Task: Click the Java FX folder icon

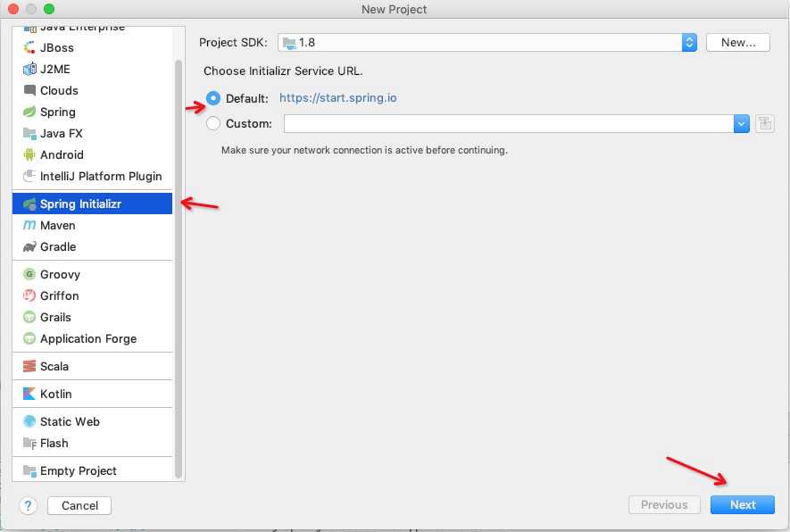Action: coord(29,134)
